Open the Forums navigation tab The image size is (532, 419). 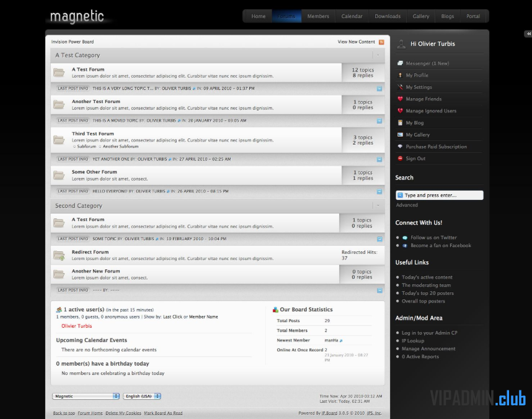(x=286, y=16)
